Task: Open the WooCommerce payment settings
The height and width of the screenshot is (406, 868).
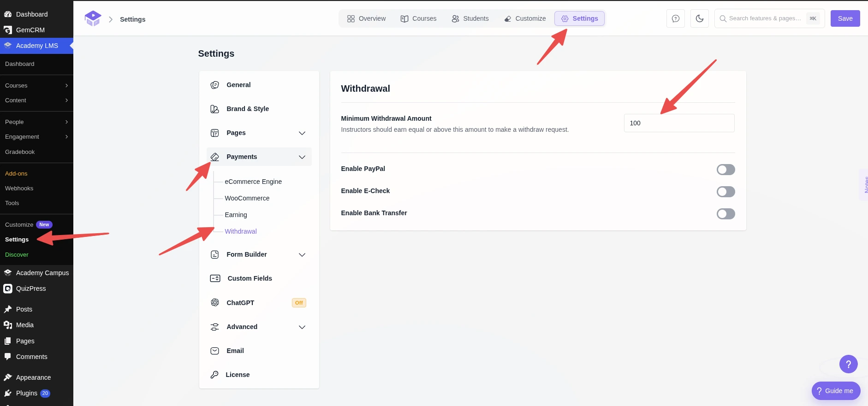Action: [247, 198]
